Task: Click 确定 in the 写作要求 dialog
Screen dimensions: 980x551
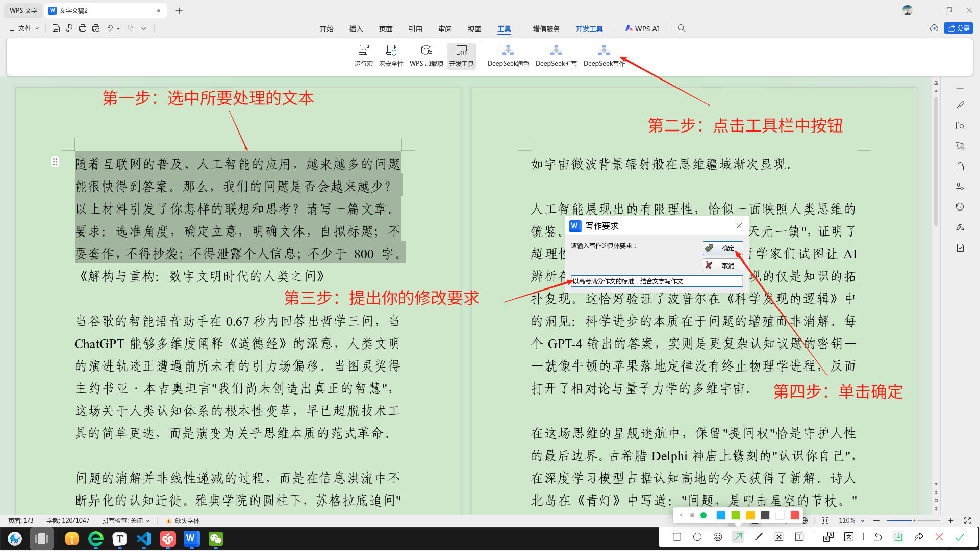Action: [723, 248]
